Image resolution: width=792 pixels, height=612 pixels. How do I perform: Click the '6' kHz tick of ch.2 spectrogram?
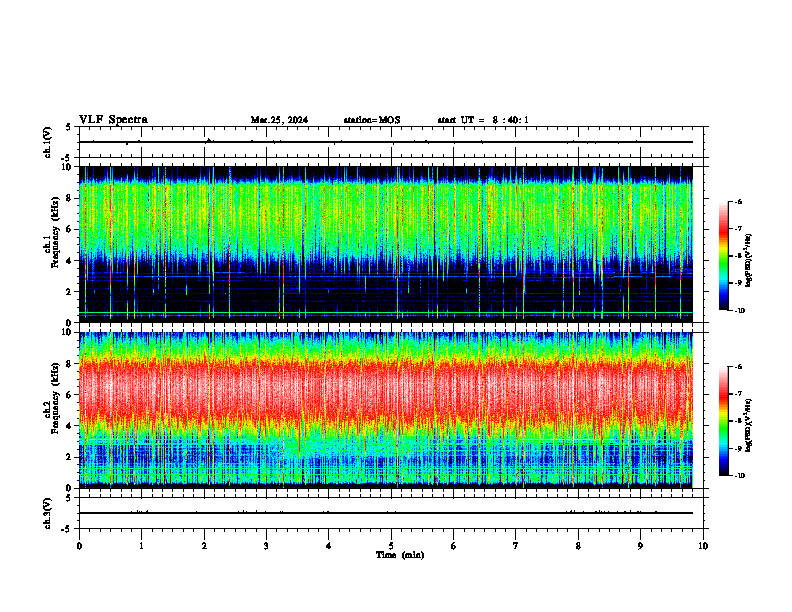71,395
